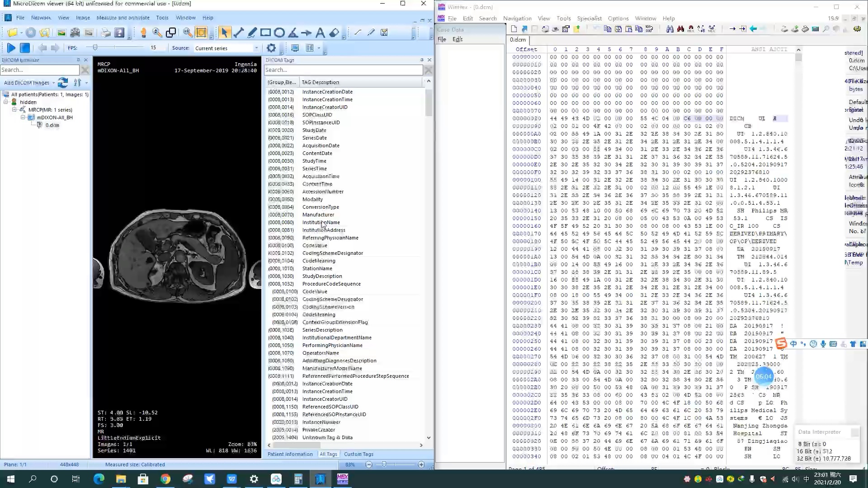This screenshot has height=488, width=868.
Task: Collapse the hidden patient tree node
Action: [x=6, y=102]
